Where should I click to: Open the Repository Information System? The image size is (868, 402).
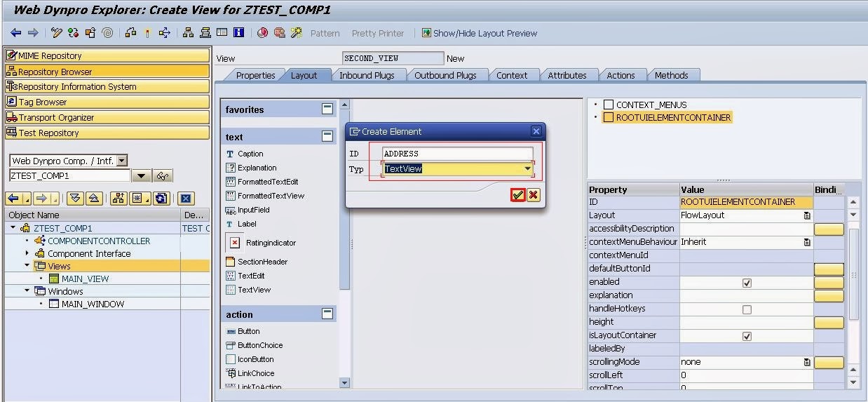click(107, 86)
